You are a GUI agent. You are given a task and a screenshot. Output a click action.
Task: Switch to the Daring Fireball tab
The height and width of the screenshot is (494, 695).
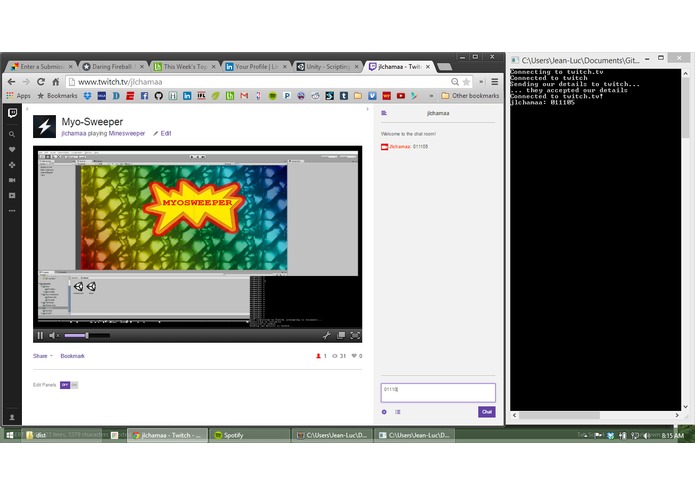(x=113, y=66)
